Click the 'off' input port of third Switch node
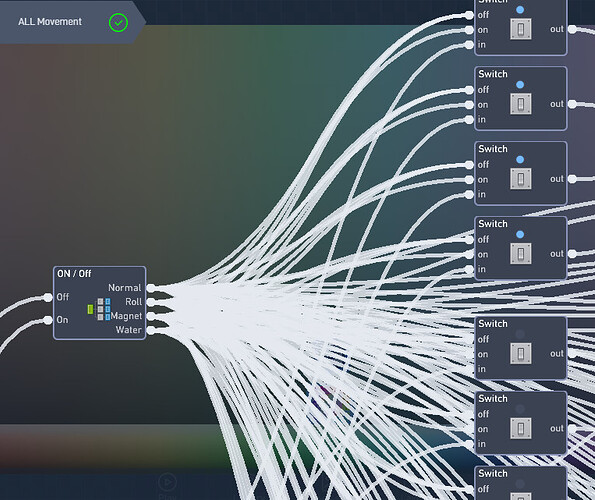The height and width of the screenshot is (500, 595). (x=469, y=165)
